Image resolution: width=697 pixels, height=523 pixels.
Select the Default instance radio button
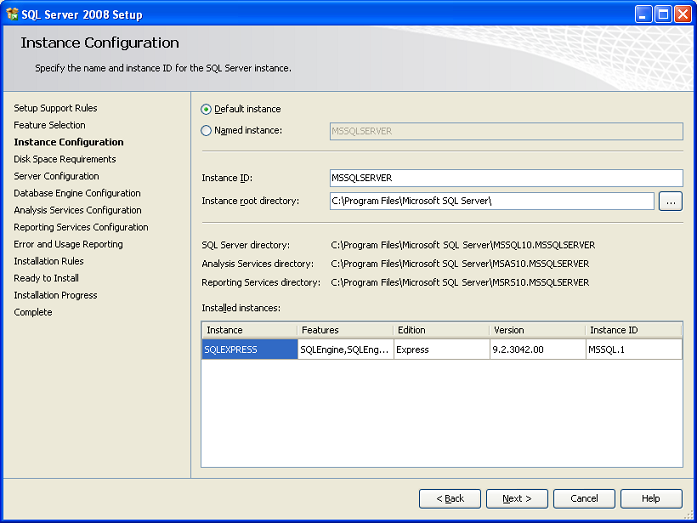coord(206,109)
